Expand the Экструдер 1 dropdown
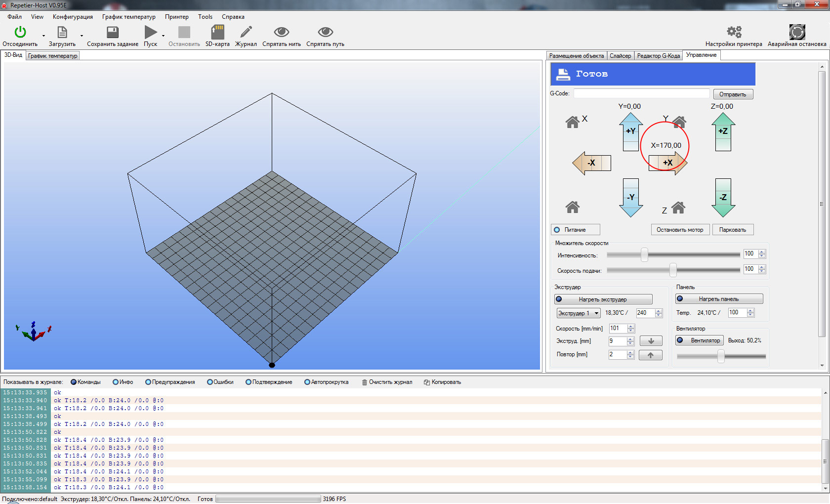830x504 pixels. (x=596, y=313)
